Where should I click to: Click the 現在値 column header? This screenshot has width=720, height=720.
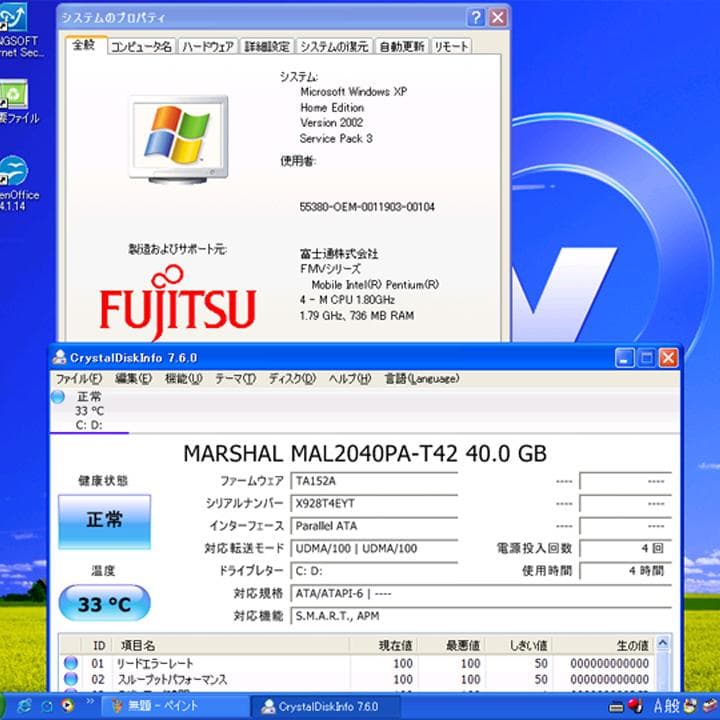tap(383, 645)
